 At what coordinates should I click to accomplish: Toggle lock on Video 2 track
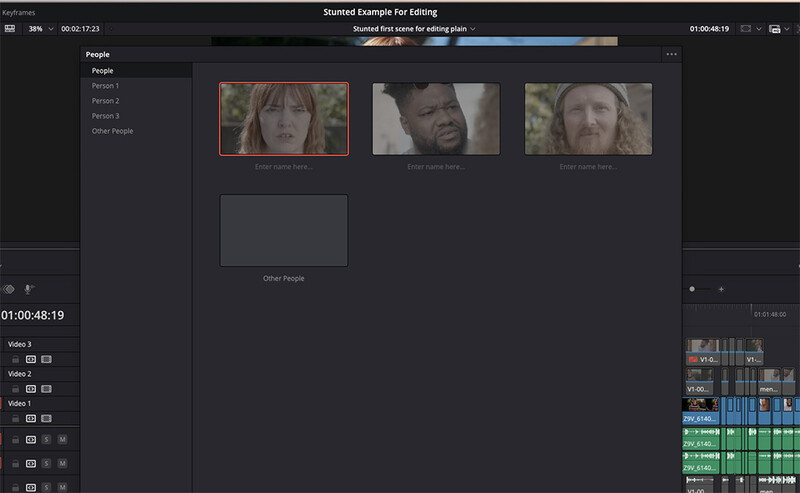(16, 389)
